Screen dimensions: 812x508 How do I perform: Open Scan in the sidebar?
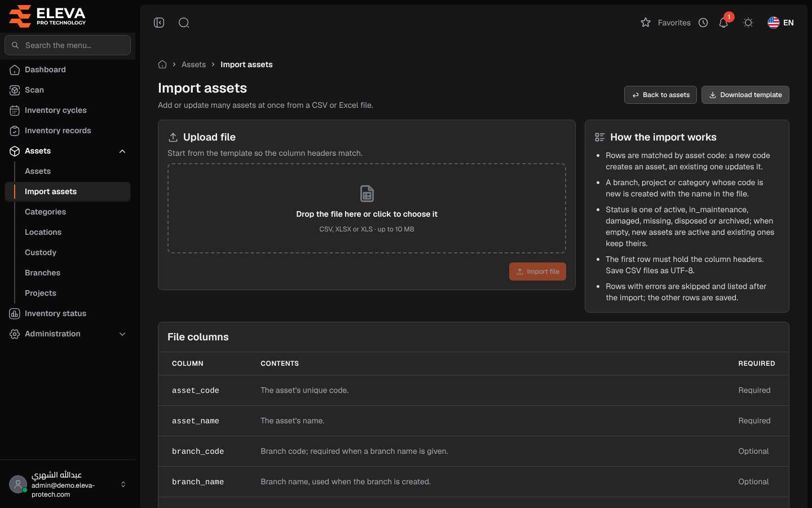pyautogui.click(x=68, y=90)
